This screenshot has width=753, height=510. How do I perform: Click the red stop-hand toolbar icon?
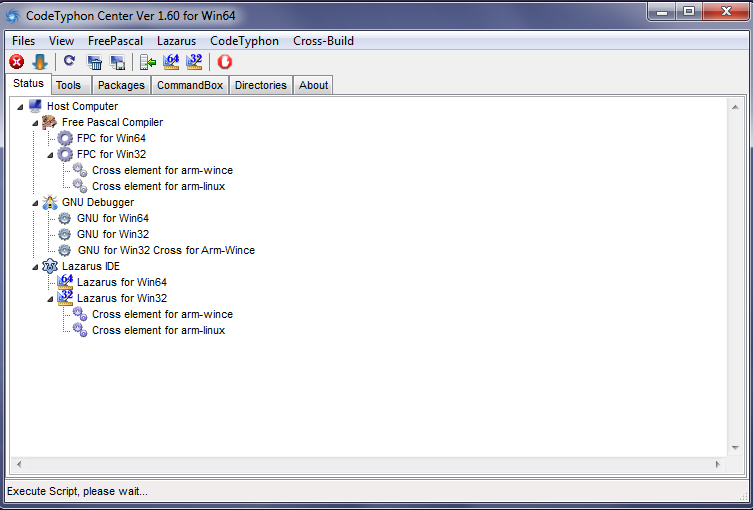pos(224,61)
